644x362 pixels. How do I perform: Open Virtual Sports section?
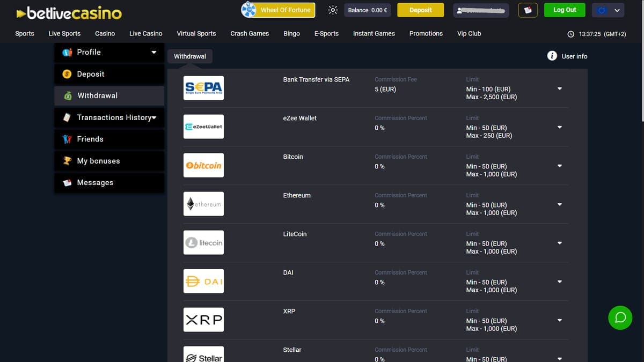[x=196, y=33]
